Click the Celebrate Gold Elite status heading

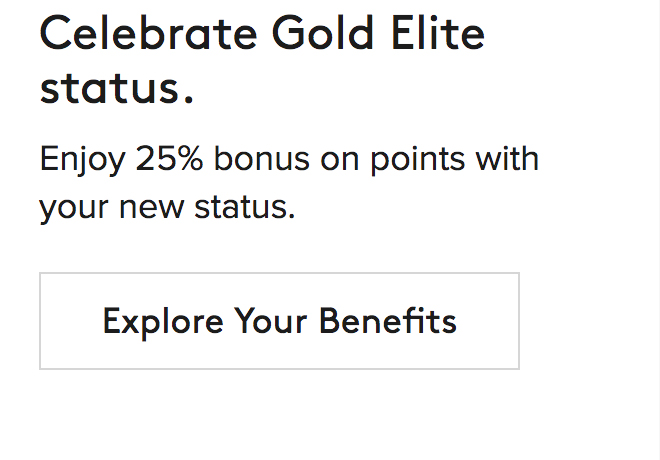coord(262,61)
